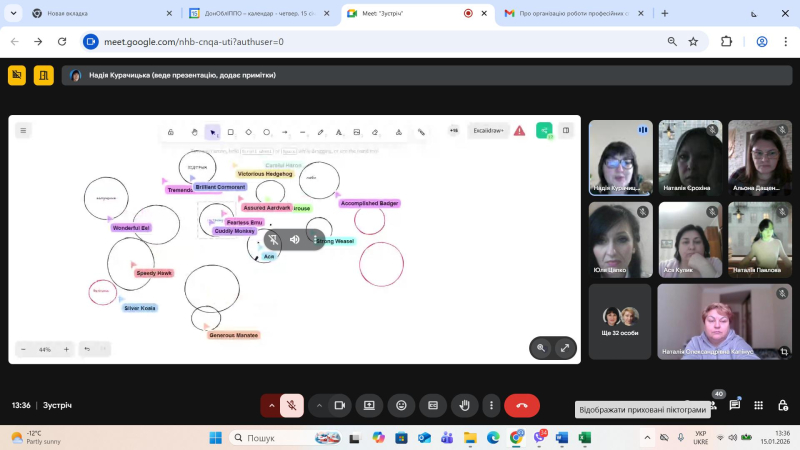Screen dimensions: 800x450
Task: Choose the ellipse drawing tool
Action: point(267,131)
